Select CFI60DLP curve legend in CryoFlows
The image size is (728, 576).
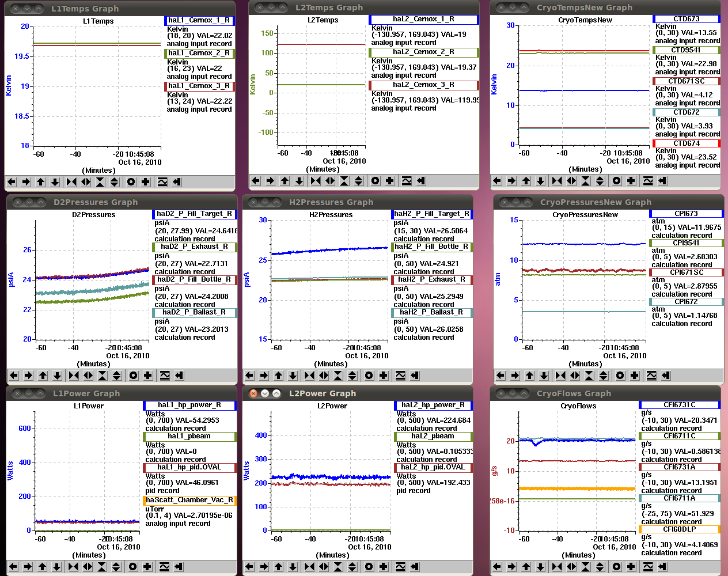pos(680,529)
